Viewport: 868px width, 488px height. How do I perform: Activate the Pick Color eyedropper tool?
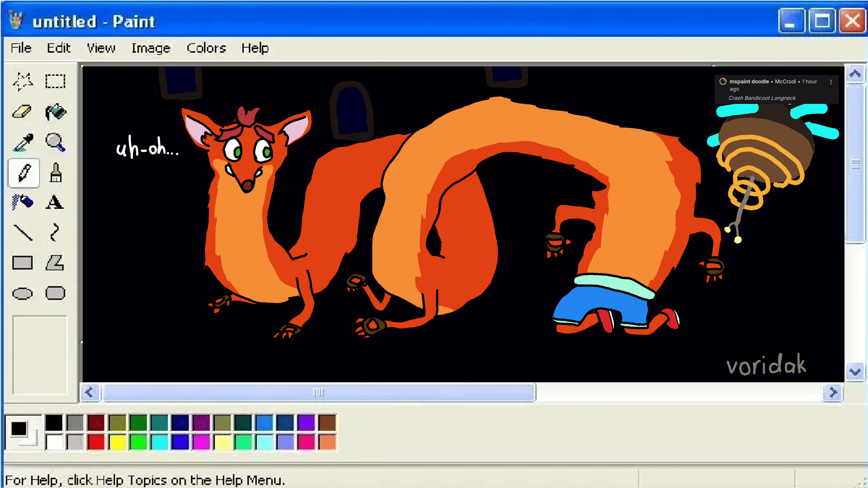click(x=23, y=142)
